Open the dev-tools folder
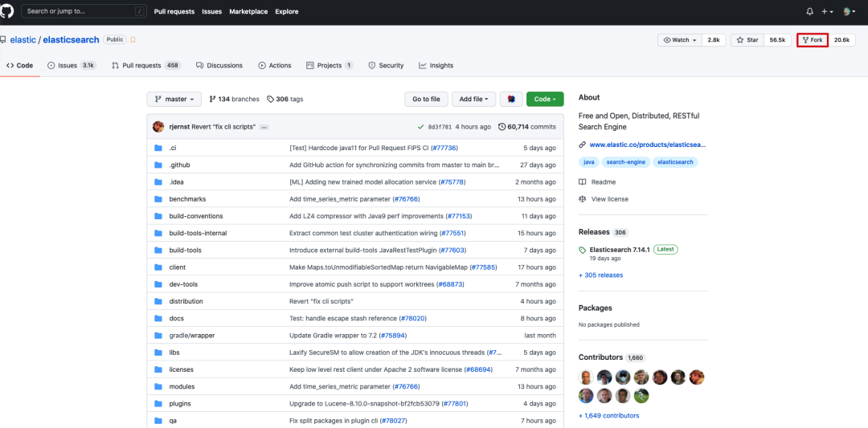 pyautogui.click(x=183, y=284)
